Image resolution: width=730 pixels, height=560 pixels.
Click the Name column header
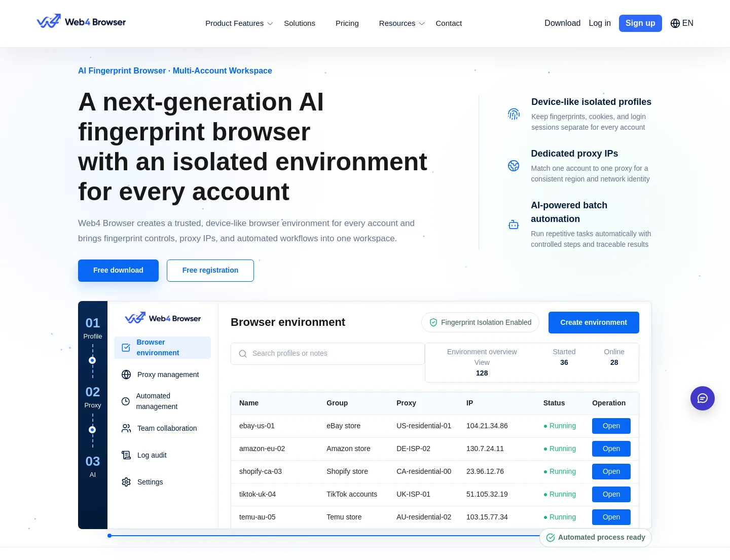pyautogui.click(x=249, y=403)
